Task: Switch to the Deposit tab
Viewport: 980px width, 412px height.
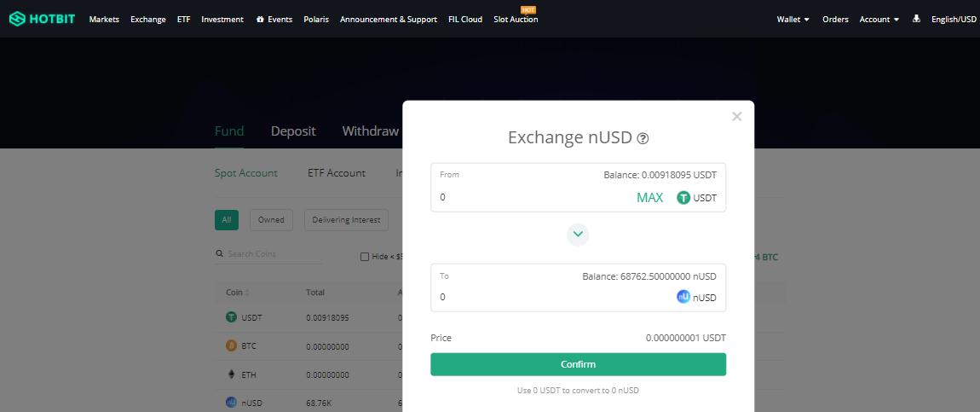Action: (293, 131)
